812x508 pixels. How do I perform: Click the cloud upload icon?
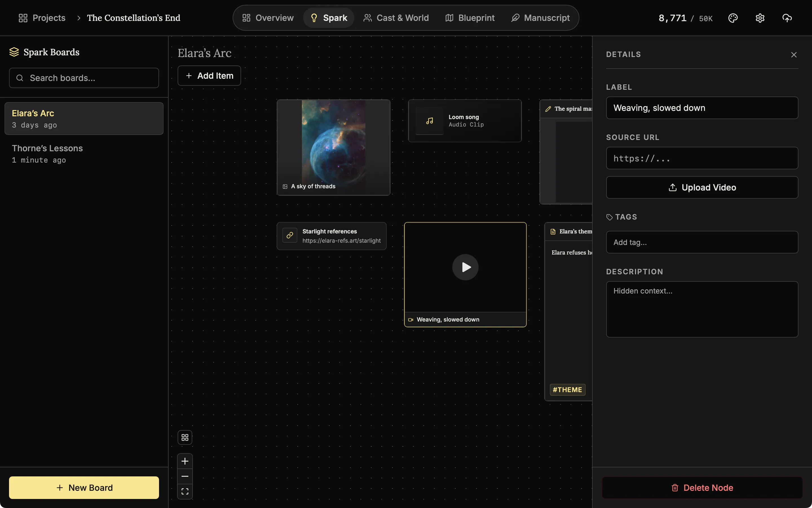(x=787, y=18)
